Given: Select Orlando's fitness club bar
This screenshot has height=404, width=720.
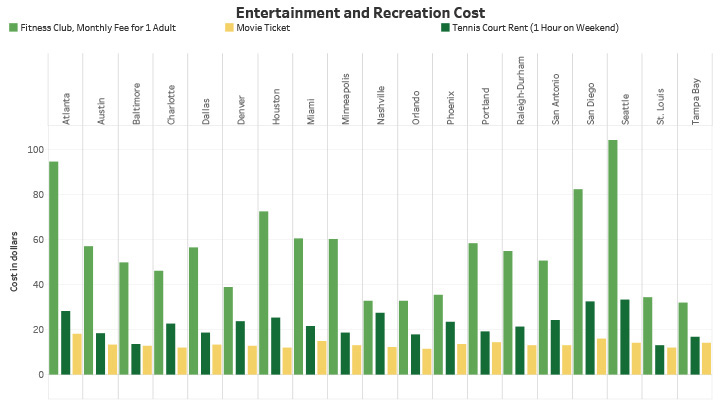Looking at the screenshot, I should (x=403, y=338).
